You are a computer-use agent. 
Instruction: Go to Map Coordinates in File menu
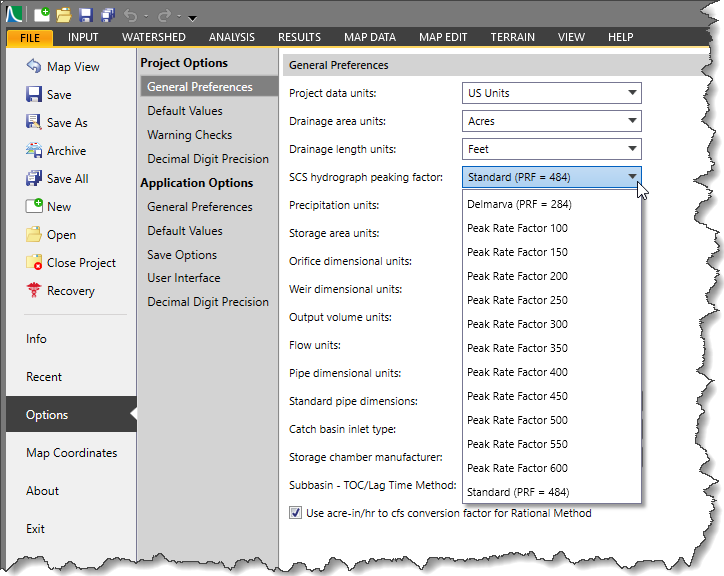pyautogui.click(x=71, y=453)
